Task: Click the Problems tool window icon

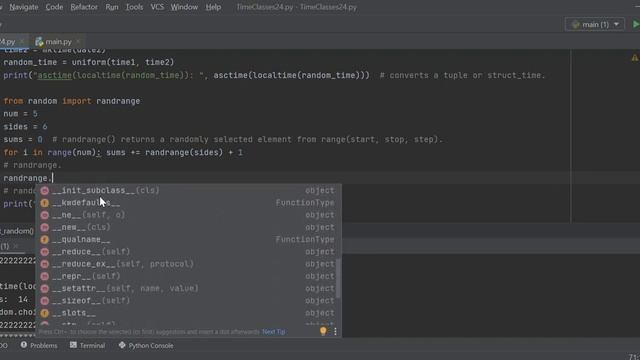Action: 24,345
